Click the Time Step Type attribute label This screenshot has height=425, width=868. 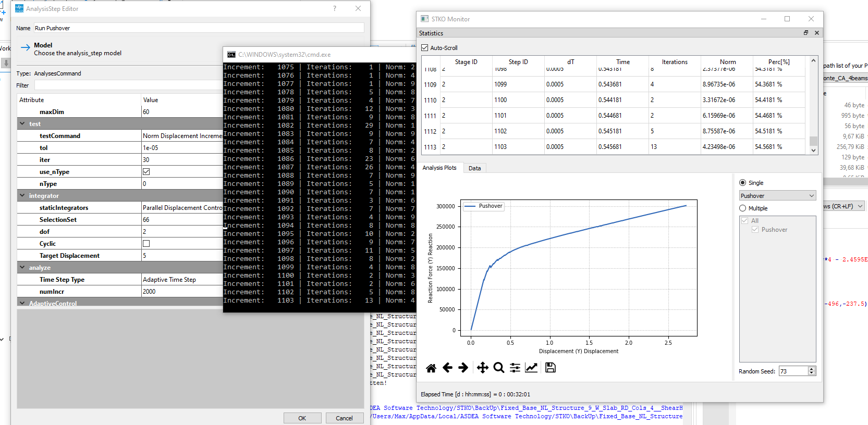pyautogui.click(x=62, y=280)
